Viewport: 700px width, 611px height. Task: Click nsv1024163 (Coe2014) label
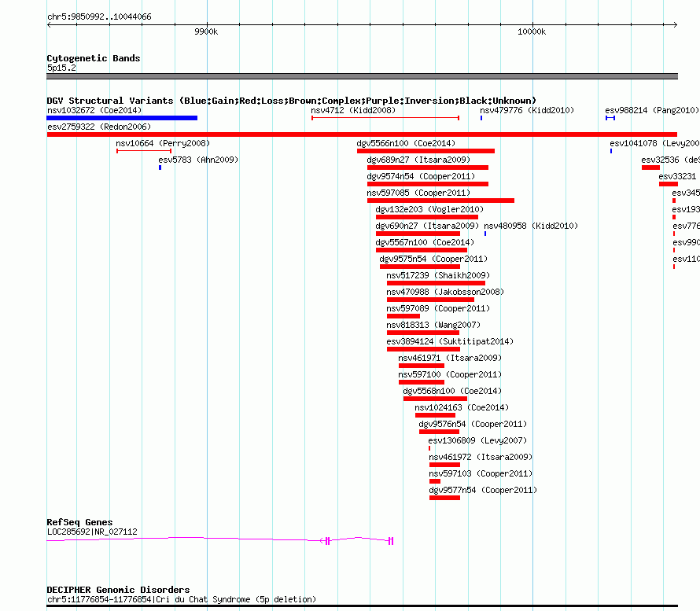click(x=462, y=407)
